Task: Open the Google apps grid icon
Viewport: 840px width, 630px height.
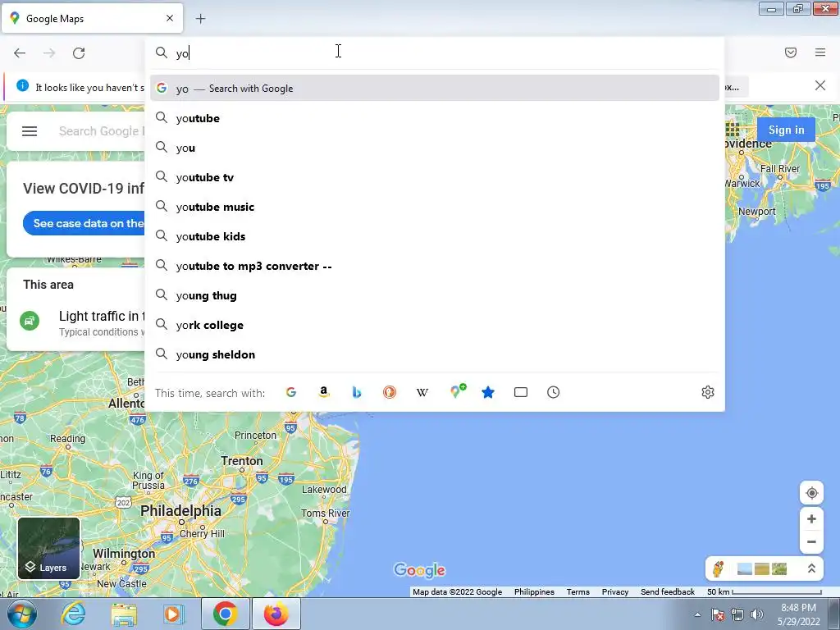Action: [733, 129]
